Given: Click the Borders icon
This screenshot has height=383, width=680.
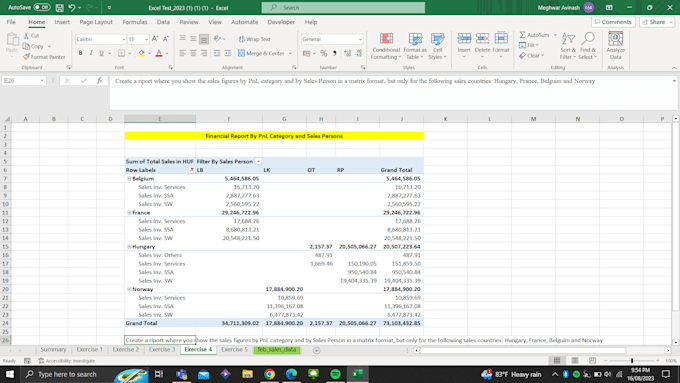Looking at the screenshot, I should pos(121,53).
